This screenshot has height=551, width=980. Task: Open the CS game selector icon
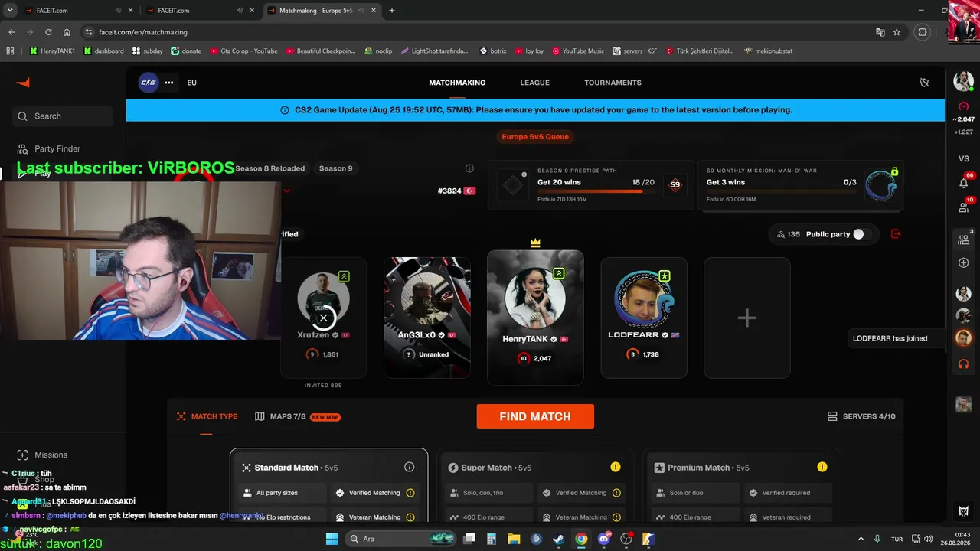(x=148, y=83)
